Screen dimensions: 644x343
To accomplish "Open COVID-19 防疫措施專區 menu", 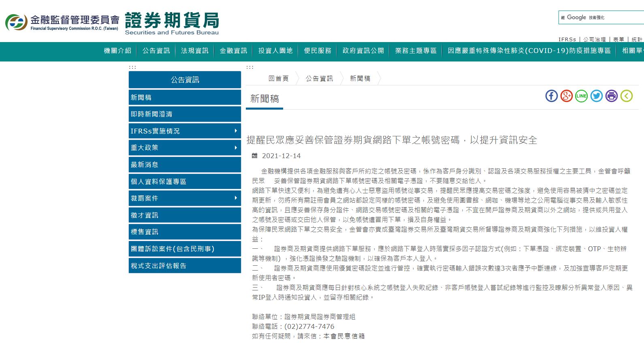I will [529, 51].
